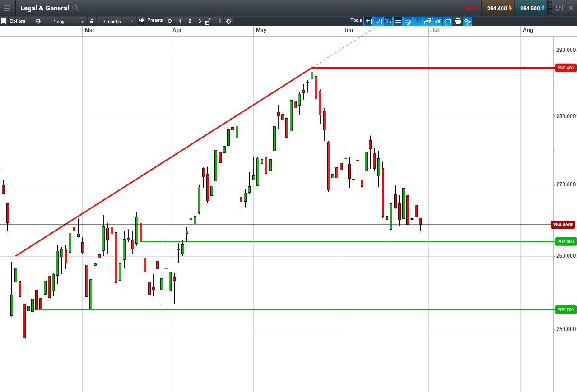Open chart settings gear next to Options
The image size is (577, 392).
pos(38,21)
